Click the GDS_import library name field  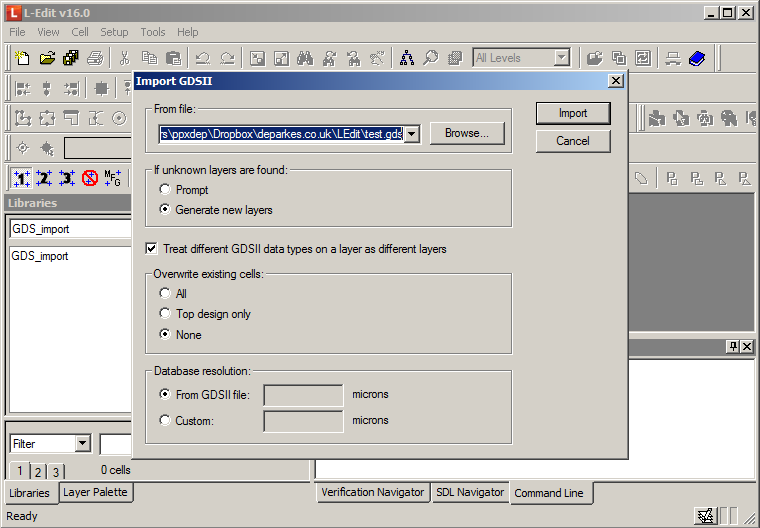(67, 229)
